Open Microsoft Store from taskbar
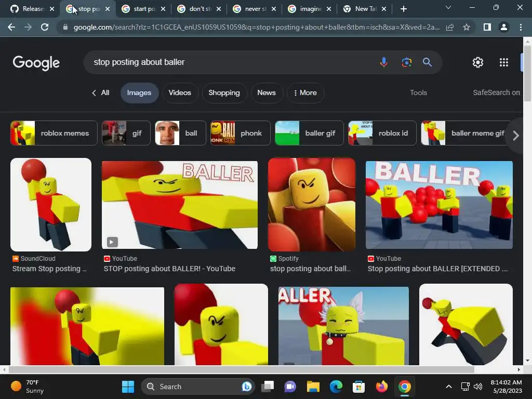Viewport: 532px width, 399px height. [x=358, y=387]
